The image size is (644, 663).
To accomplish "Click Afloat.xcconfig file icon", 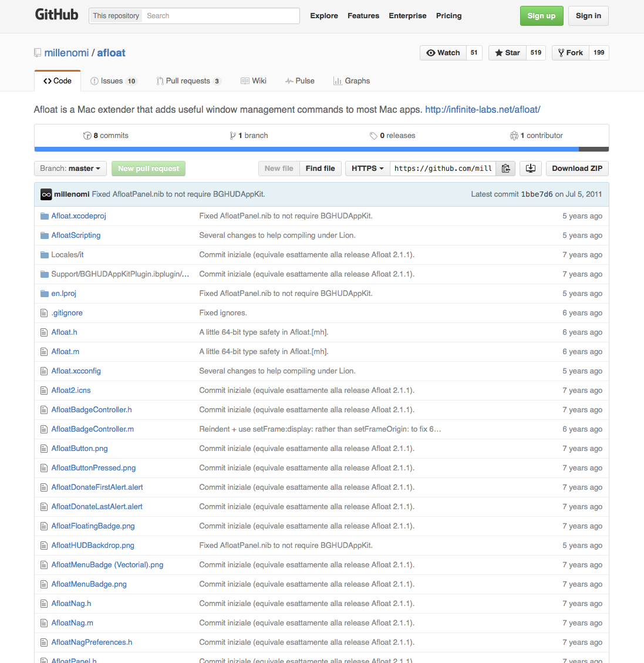I will click(x=44, y=371).
